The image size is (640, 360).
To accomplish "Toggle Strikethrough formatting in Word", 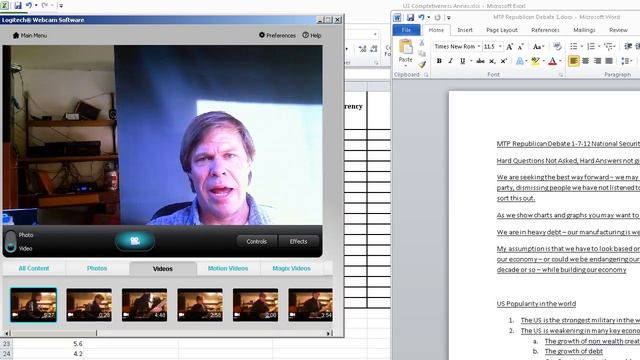I will (x=480, y=61).
